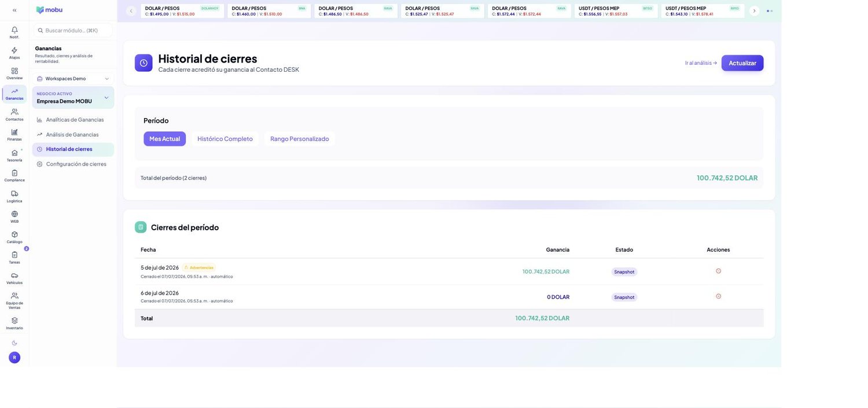
Task: Click the Estado column header
Action: coord(624,249)
